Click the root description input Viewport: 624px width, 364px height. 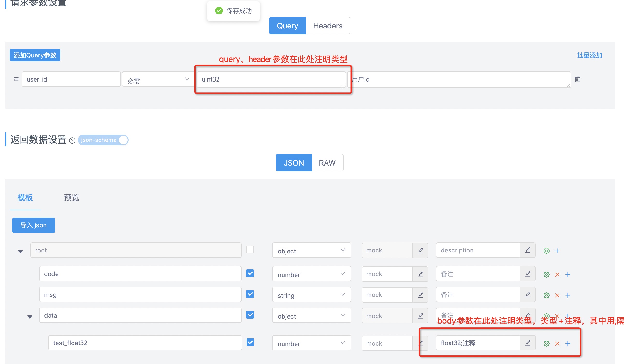click(x=478, y=251)
